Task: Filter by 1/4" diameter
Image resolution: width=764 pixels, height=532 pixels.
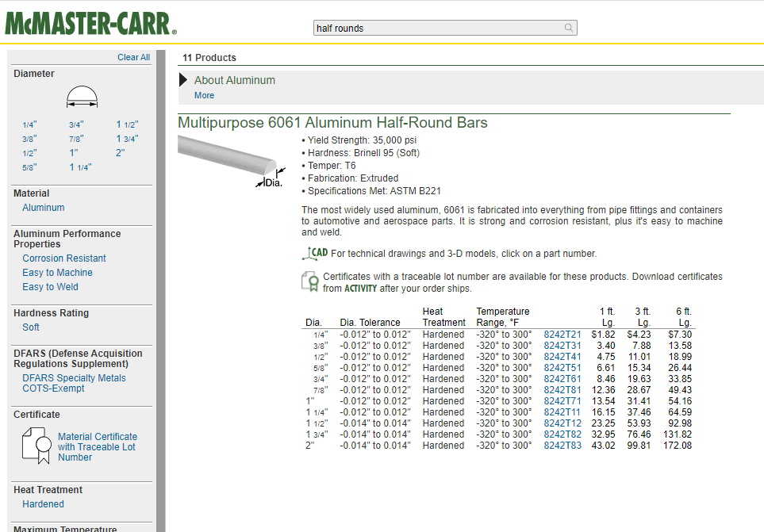Action: (29, 124)
